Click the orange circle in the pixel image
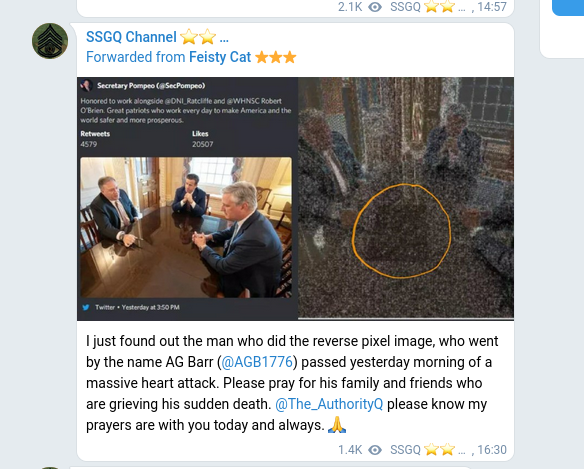The width and height of the screenshot is (584, 469). [x=402, y=231]
